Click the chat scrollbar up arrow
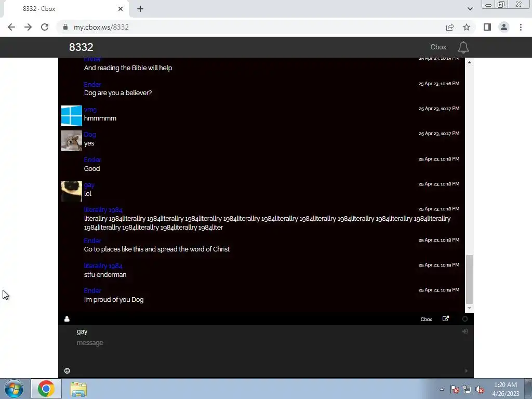 [469, 62]
